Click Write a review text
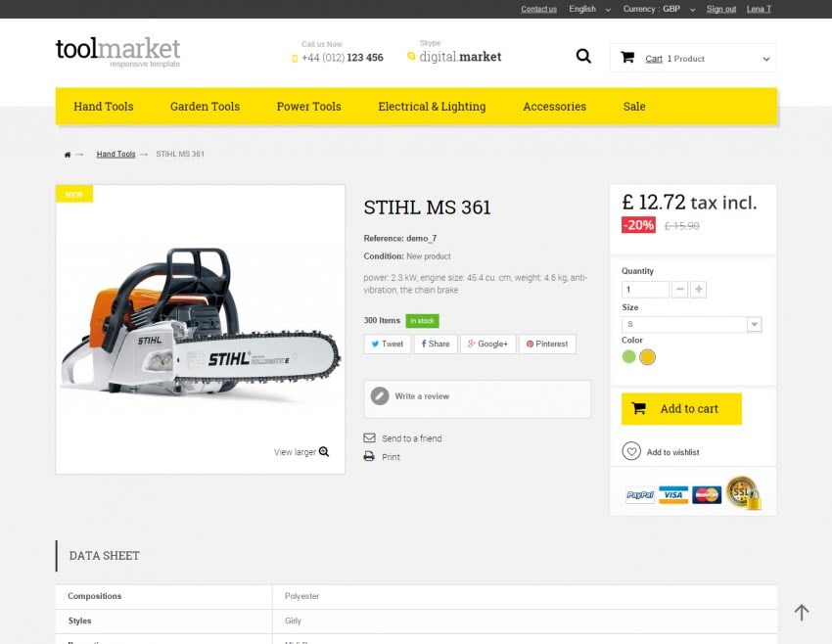The width and height of the screenshot is (832, 644). 422,396
